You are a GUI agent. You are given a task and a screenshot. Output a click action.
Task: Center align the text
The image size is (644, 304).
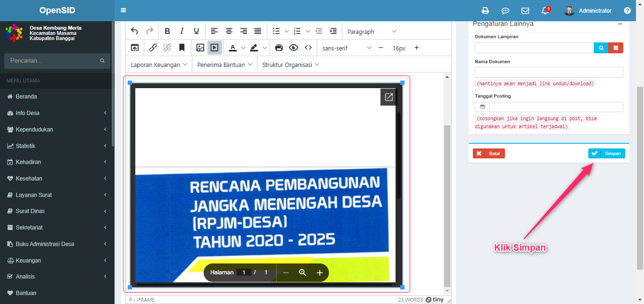tap(229, 31)
